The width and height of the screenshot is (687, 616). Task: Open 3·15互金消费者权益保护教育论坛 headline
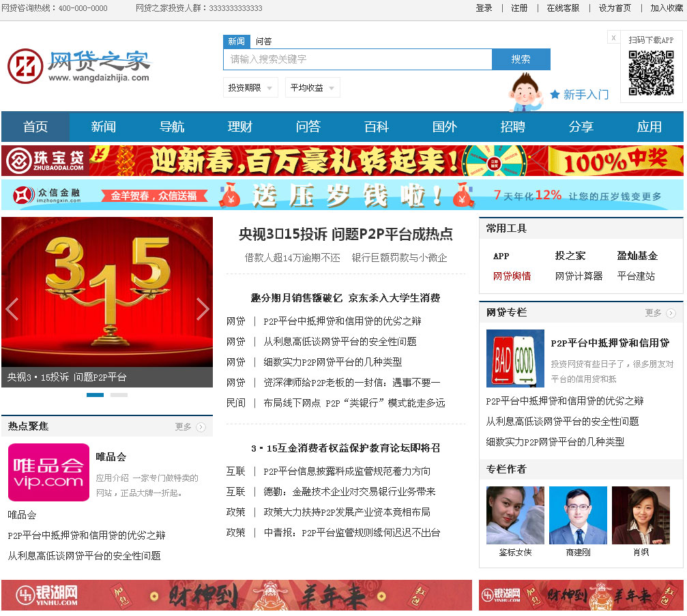tap(346, 448)
